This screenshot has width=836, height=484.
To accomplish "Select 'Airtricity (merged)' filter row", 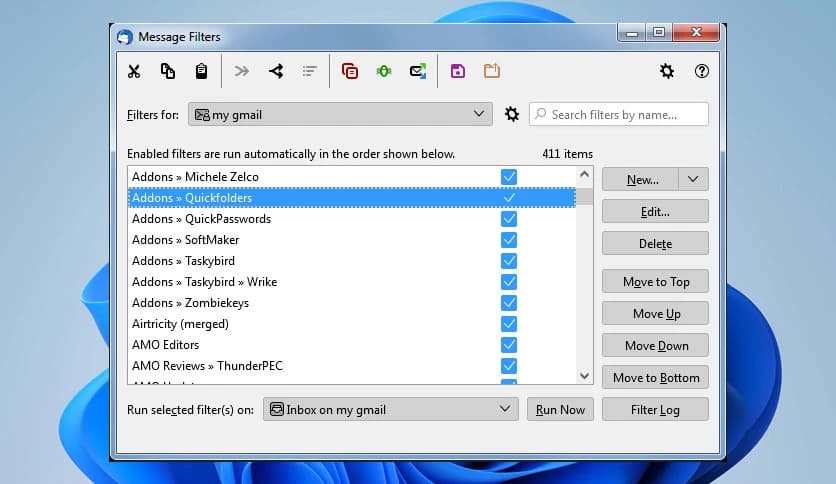I will [352, 324].
